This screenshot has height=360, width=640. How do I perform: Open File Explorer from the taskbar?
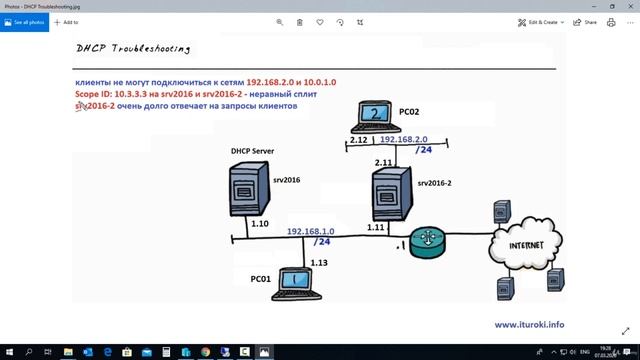pyautogui.click(x=68, y=352)
